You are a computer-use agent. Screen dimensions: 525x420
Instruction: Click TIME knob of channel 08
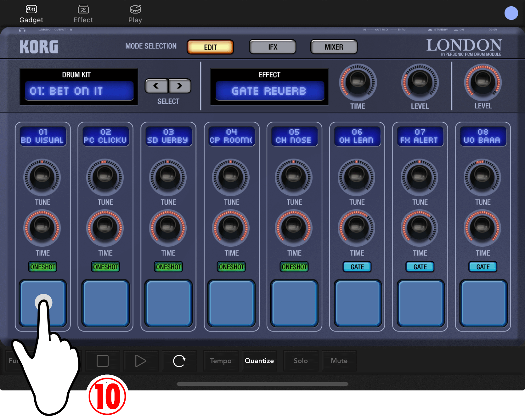(x=483, y=228)
